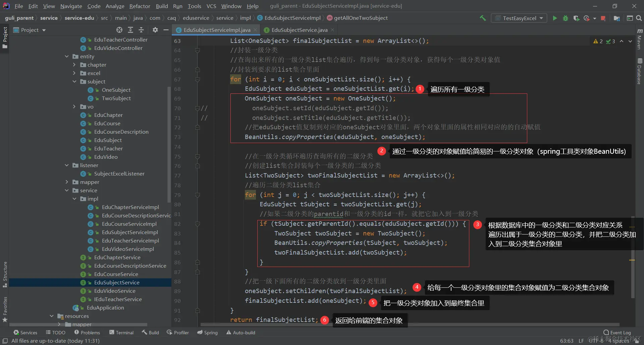Toggle code folding at line 82
Viewport: 644px width, 345px height.
tap(198, 224)
